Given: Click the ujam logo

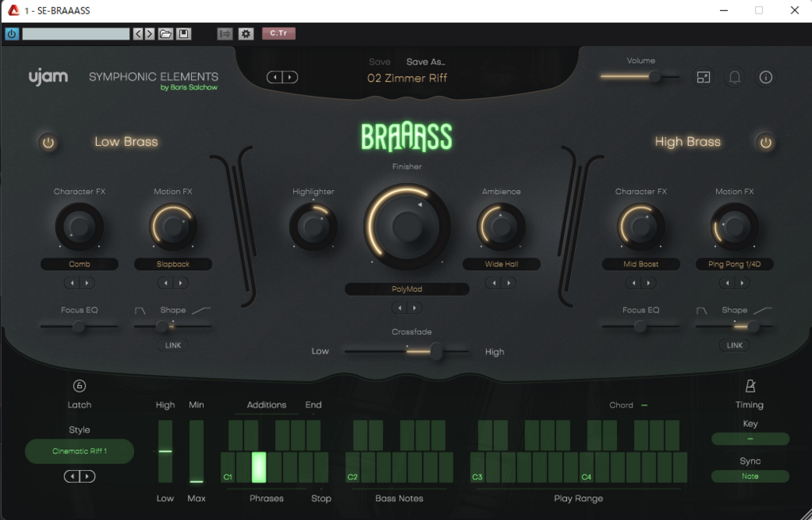Looking at the screenshot, I should point(48,77).
